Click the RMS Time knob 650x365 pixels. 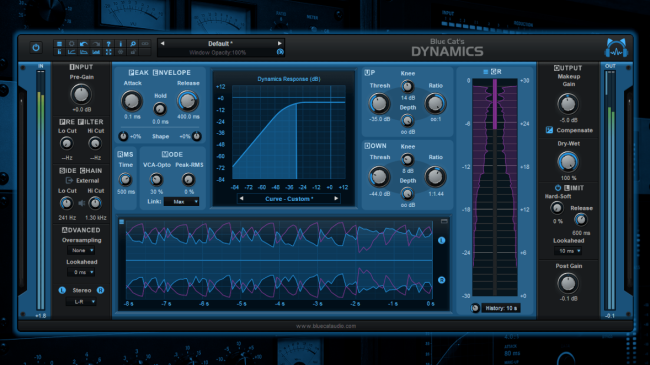pos(125,180)
